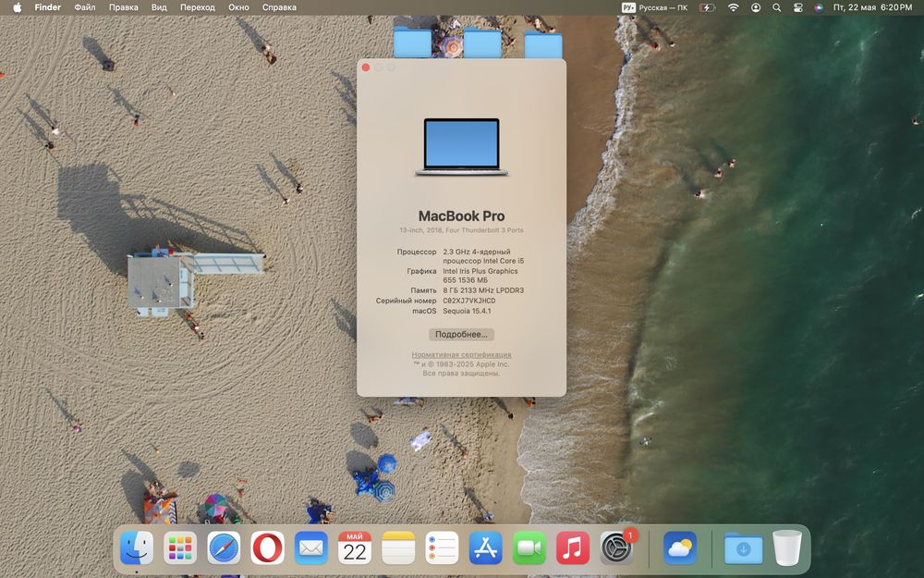Click the MacBook Pro title text
This screenshot has height=578, width=924.
[461, 215]
